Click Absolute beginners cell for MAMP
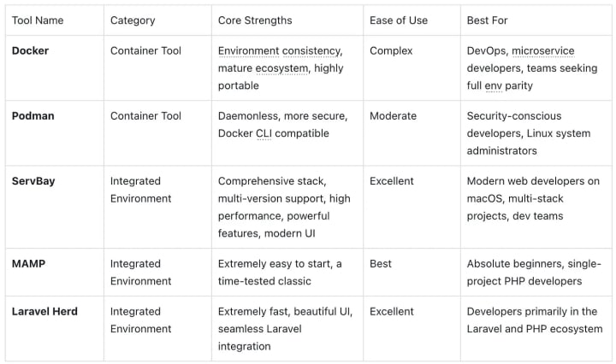Image resolution: width=616 pixels, height=364 pixels. (534, 272)
